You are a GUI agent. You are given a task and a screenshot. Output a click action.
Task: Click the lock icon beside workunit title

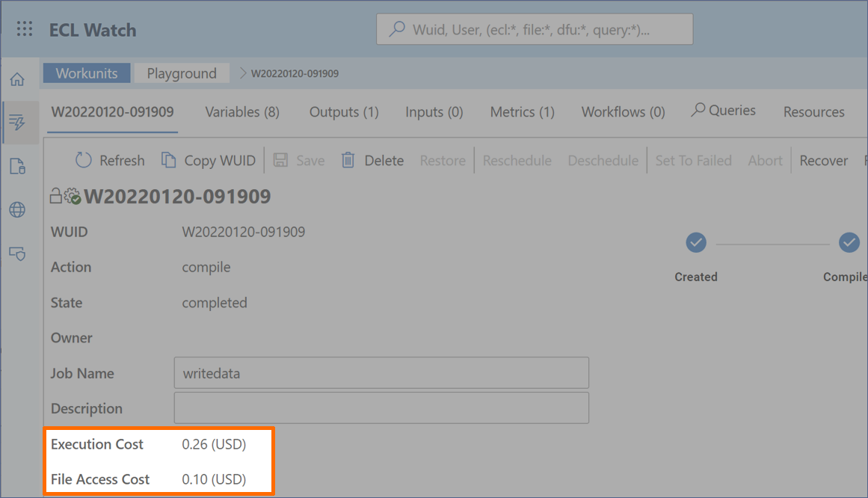55,197
